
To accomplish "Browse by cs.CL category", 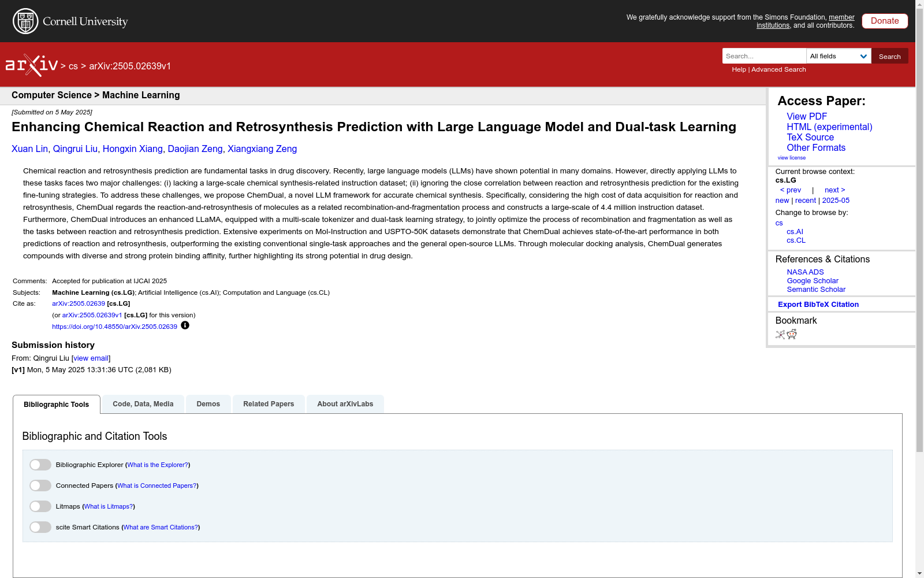I will 796,240.
